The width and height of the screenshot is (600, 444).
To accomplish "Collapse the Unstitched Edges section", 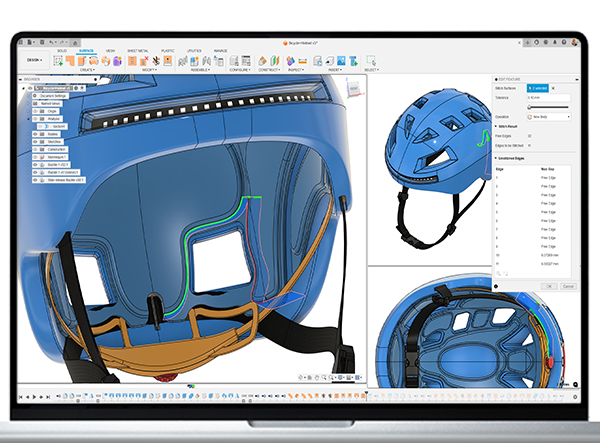I will coord(496,158).
